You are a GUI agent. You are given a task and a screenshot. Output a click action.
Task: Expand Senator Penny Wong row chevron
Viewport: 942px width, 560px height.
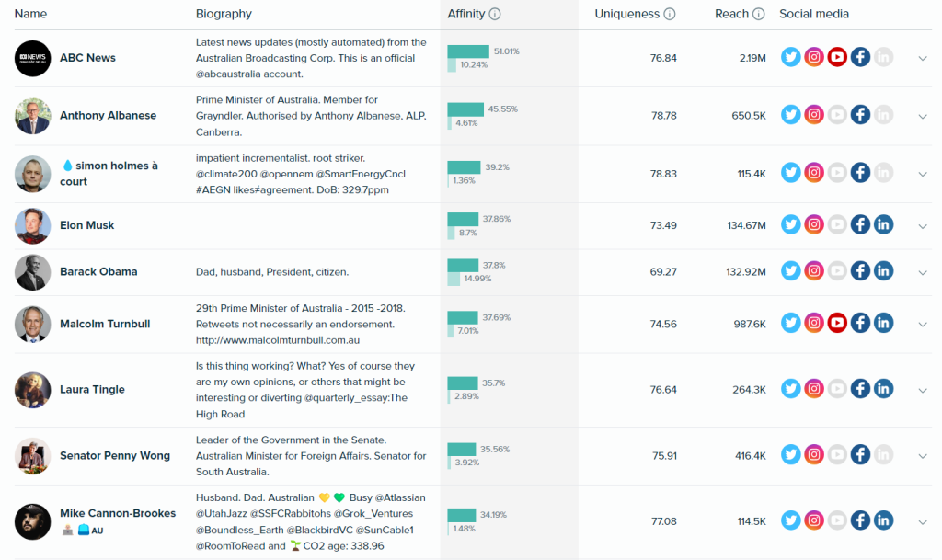(923, 455)
